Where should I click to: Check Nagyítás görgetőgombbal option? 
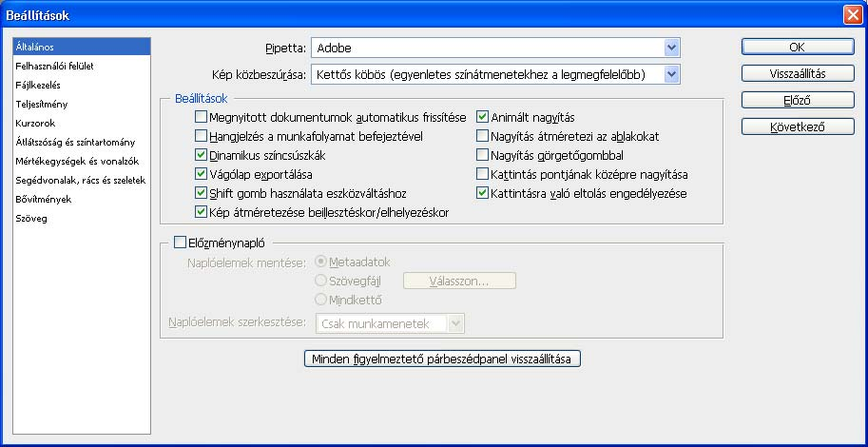point(482,155)
